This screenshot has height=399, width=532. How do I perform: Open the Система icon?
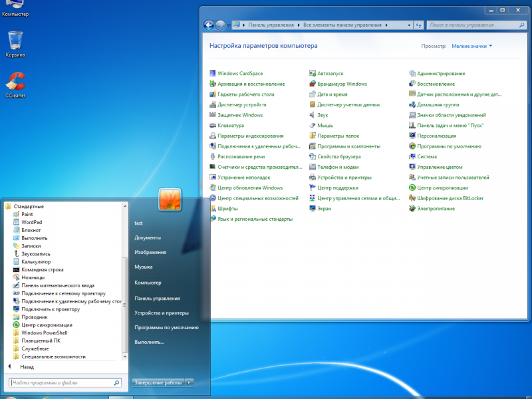tap(412, 156)
